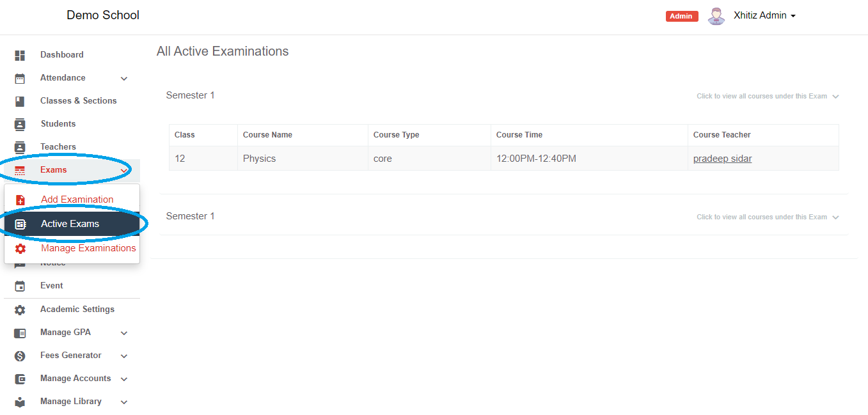Open Dashboard from the sidebar

pos(62,55)
